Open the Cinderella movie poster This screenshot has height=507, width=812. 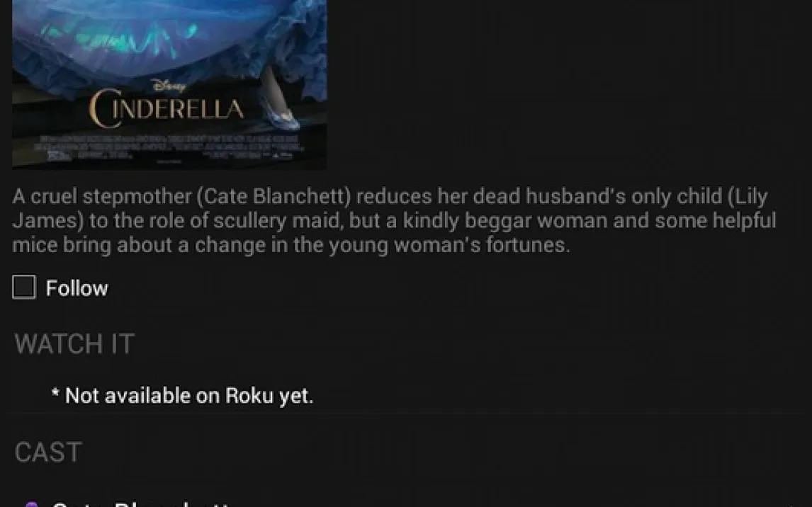click(x=169, y=84)
